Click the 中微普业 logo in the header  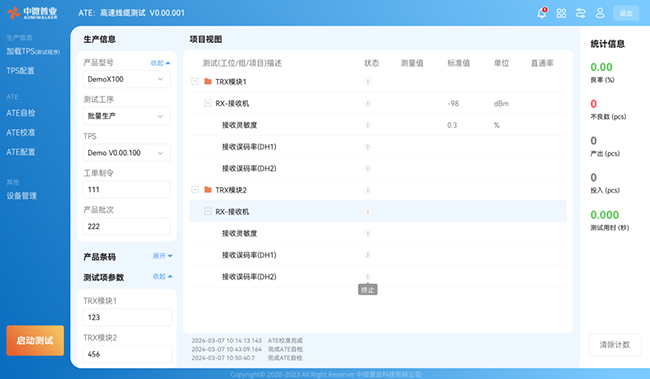click(x=32, y=13)
